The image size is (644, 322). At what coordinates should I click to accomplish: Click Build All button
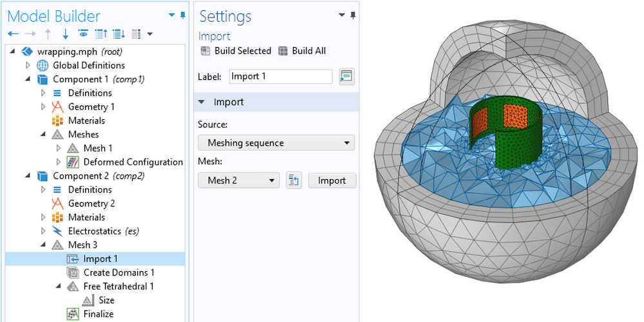(x=302, y=51)
